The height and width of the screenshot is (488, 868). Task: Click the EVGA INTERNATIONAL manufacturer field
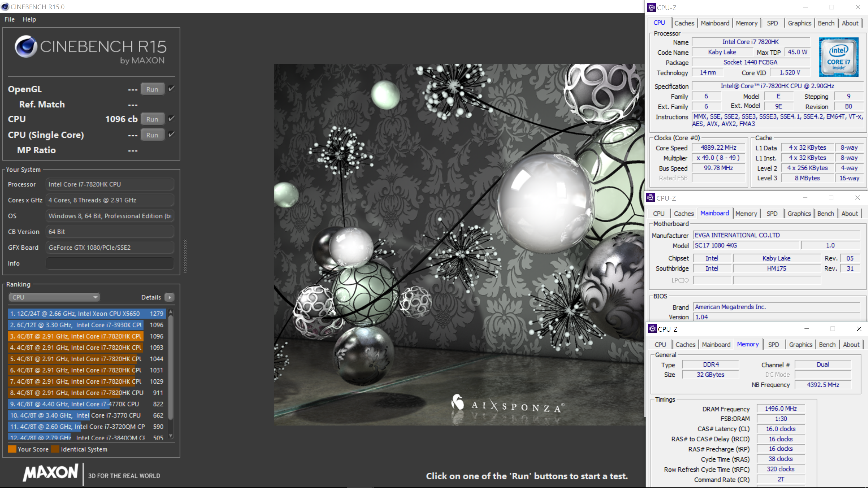(776, 235)
